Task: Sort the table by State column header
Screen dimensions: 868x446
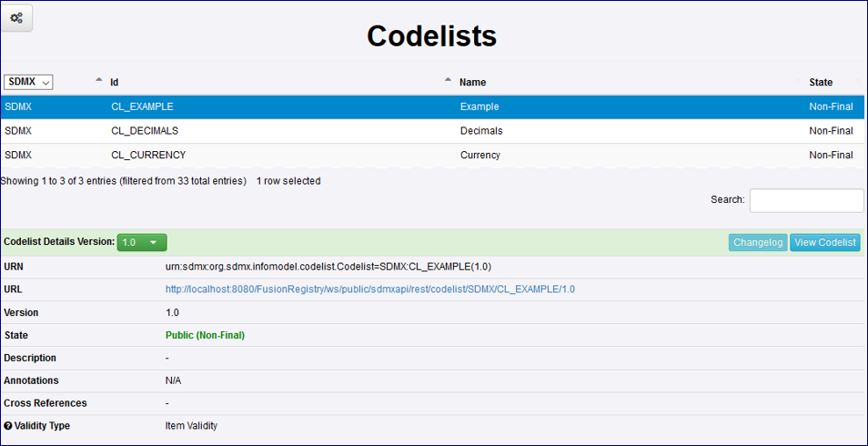Action: coord(821,83)
